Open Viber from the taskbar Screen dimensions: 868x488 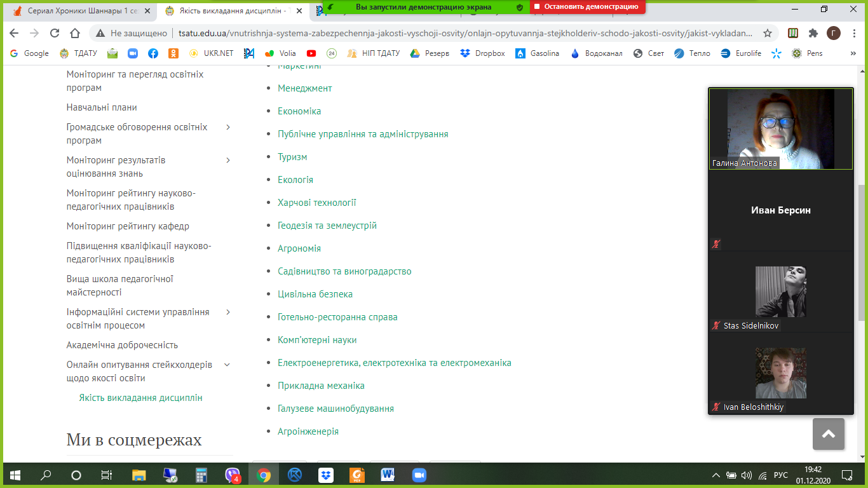click(x=233, y=475)
